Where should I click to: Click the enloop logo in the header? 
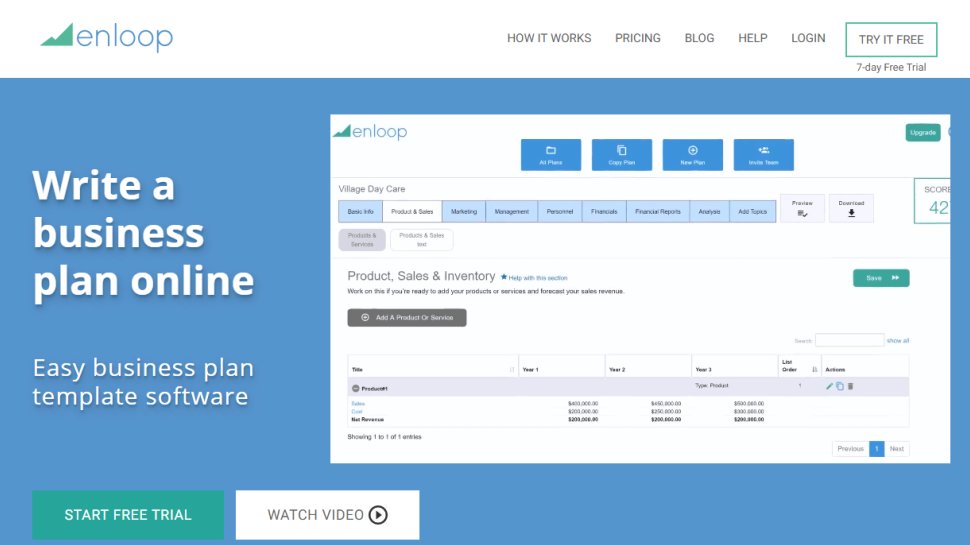pos(106,37)
